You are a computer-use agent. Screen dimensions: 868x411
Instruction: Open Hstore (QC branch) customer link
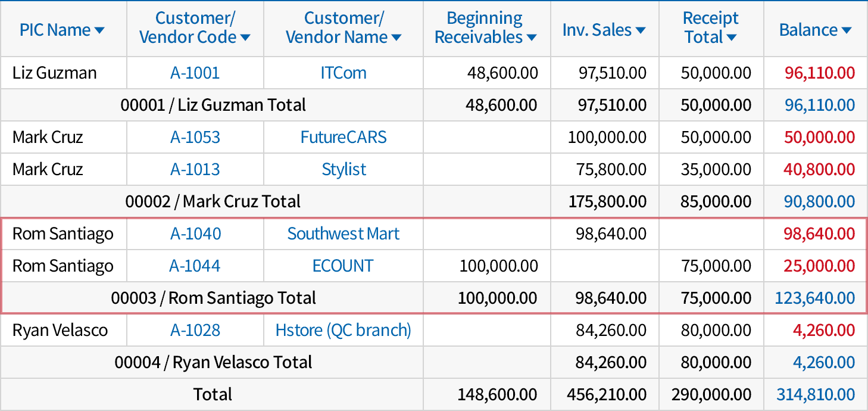[x=343, y=331]
